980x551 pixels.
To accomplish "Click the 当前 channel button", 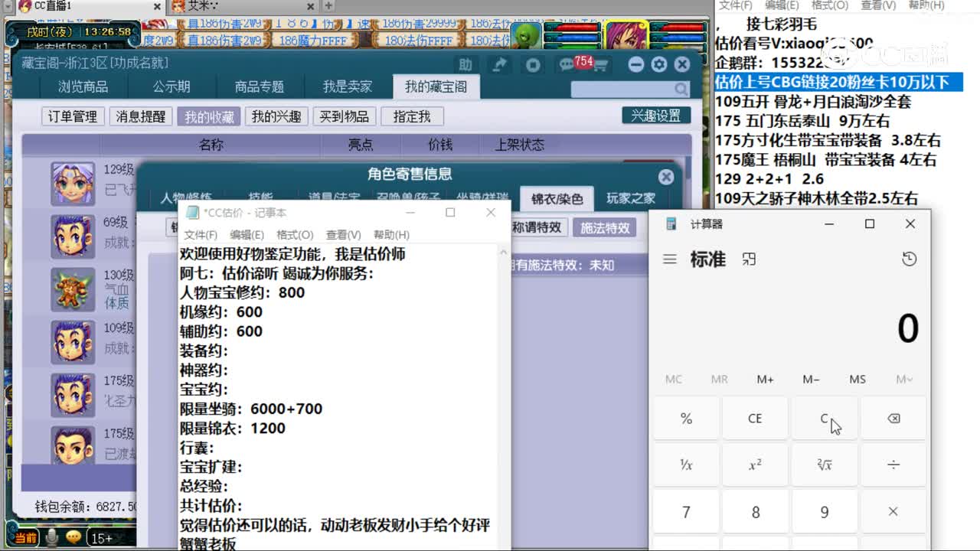I will pyautogui.click(x=26, y=538).
